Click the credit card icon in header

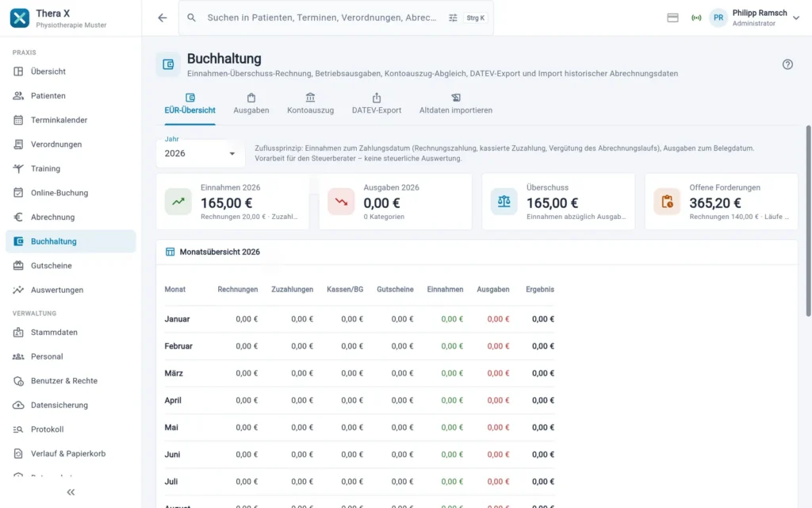672,17
